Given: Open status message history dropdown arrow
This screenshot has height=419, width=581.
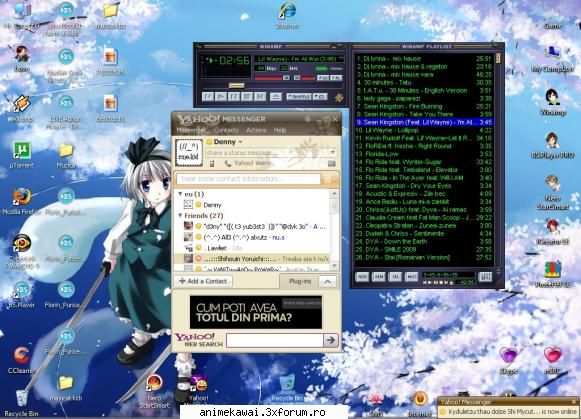Looking at the screenshot, I should click(332, 153).
